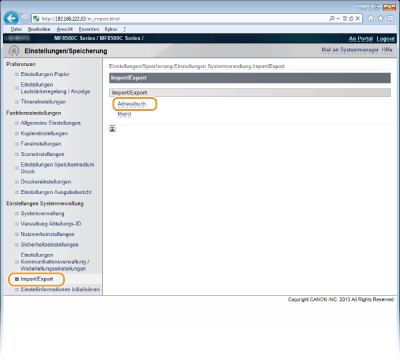
Task: Open Netzwerkeinstellungen in sidebar
Action: pos(47,234)
